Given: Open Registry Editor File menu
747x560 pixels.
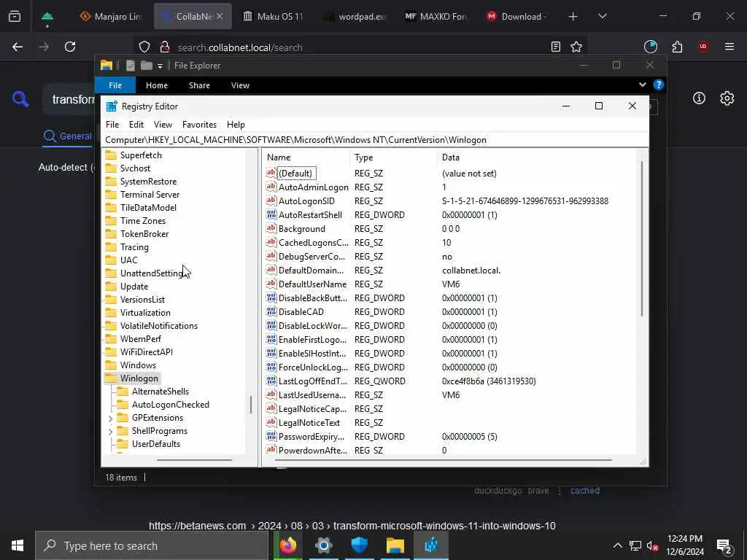Looking at the screenshot, I should coord(112,124).
